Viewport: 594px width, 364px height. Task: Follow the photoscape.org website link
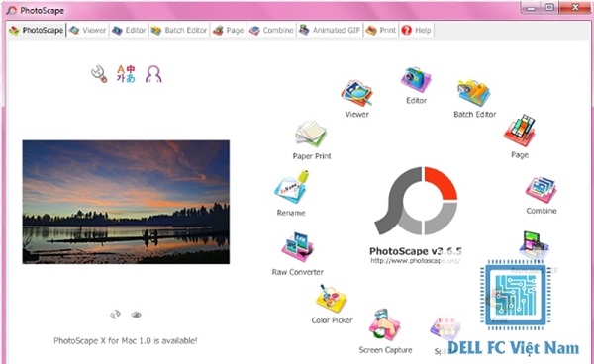tap(415, 261)
